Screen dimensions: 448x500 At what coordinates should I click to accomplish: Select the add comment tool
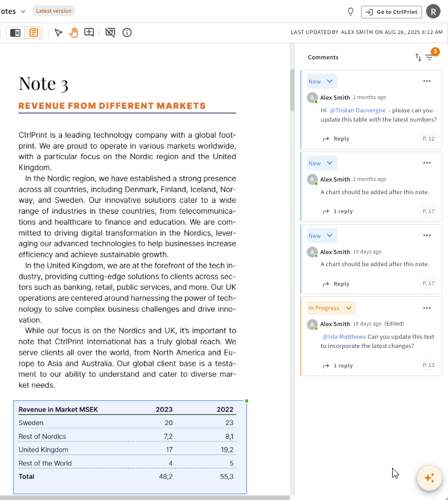(x=89, y=32)
